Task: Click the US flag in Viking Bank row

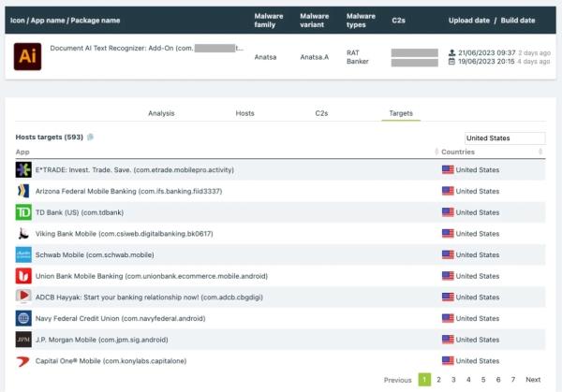Action: (x=448, y=233)
